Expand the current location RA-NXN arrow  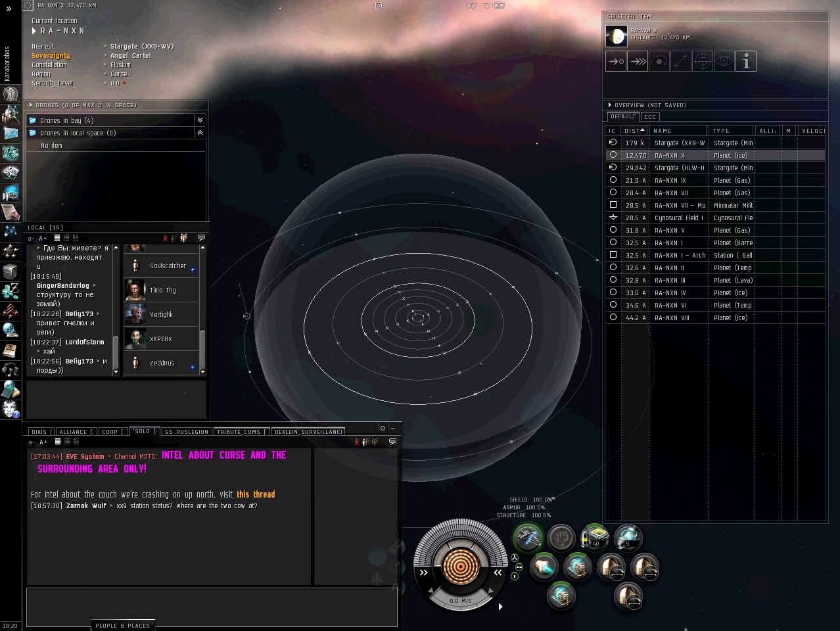coord(34,31)
